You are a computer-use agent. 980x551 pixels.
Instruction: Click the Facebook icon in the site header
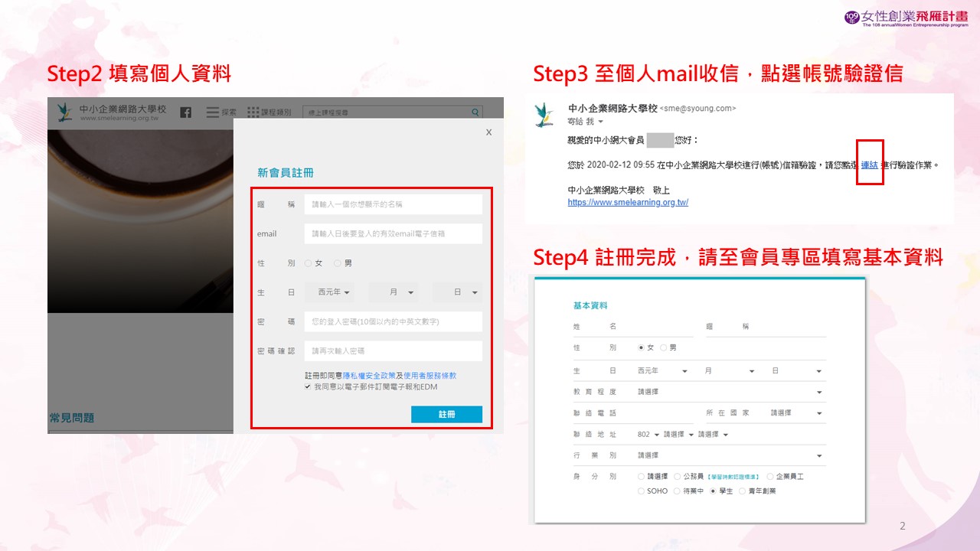tap(185, 112)
